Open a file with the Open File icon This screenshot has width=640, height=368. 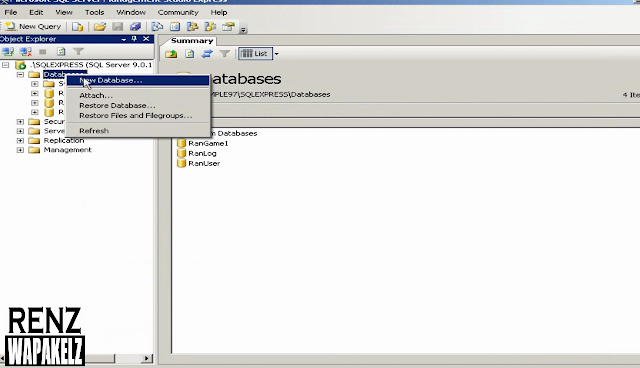pos(100,27)
